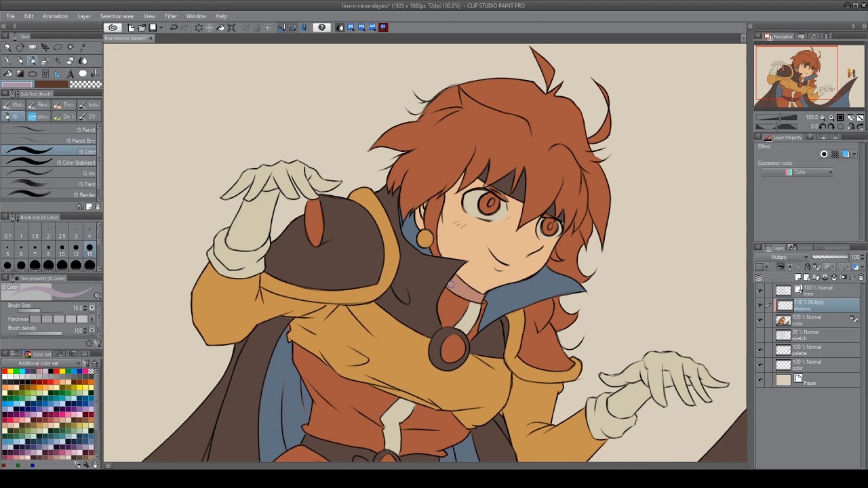Screen dimensions: 868x488
Task: Switch to the Auto Action tab
Action: coord(832,247)
